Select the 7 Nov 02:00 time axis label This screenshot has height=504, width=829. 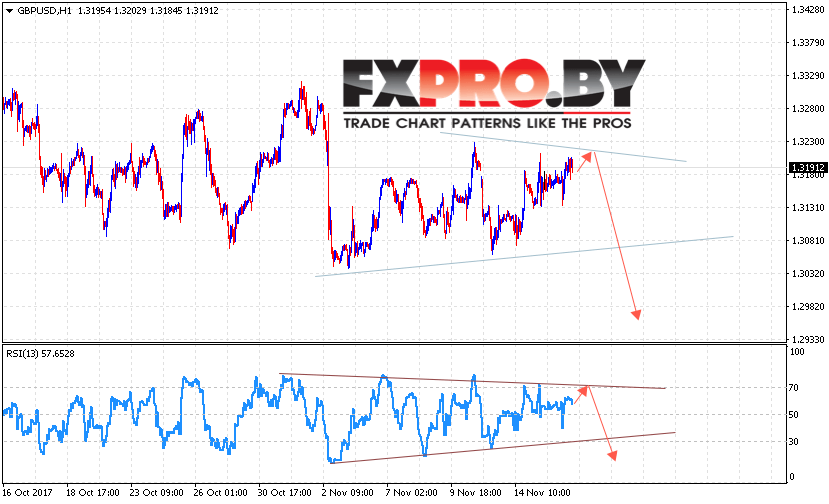(x=411, y=492)
